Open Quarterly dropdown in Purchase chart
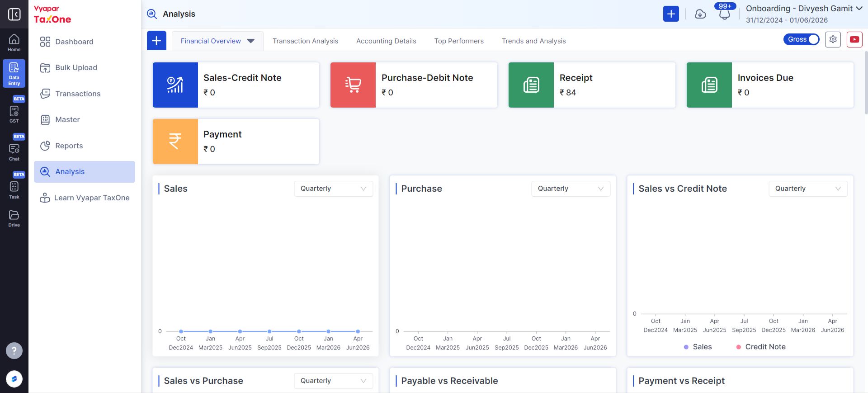868x393 pixels. pos(571,189)
